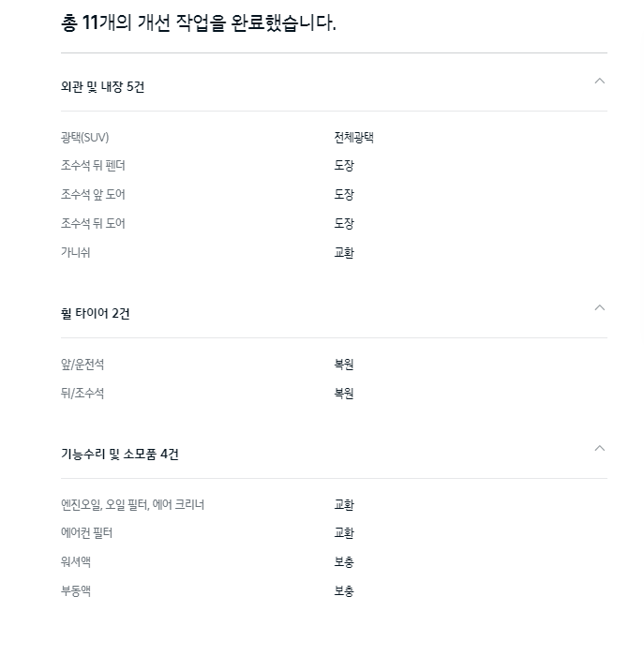Image resolution: width=644 pixels, height=671 pixels.
Task: Click the 앞/운전석 wheel item
Action: pos(82,365)
